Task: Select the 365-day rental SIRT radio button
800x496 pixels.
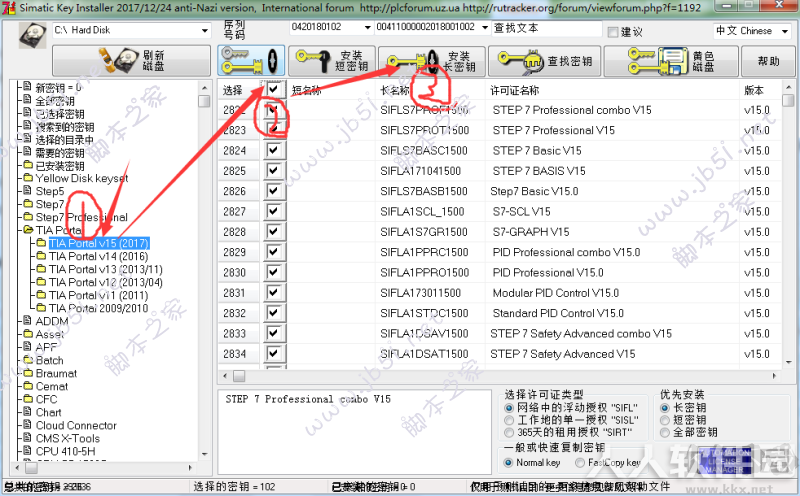Action: [509, 432]
